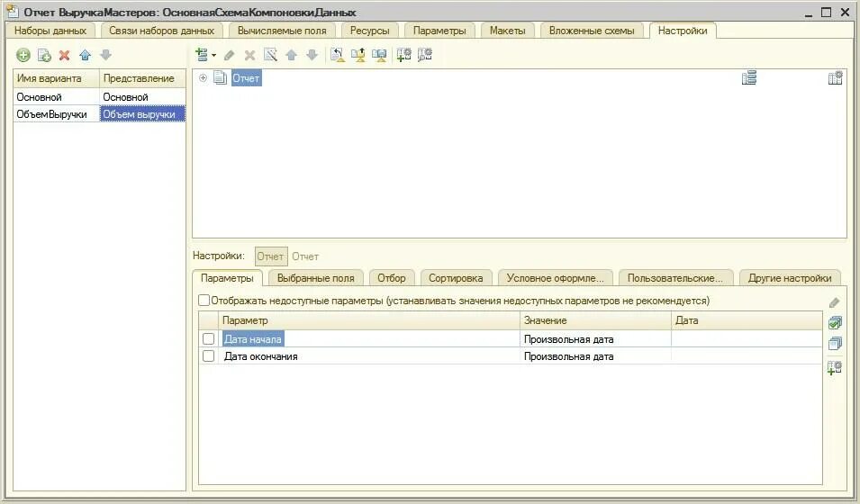Open the Вложенные схемы tab
The width and height of the screenshot is (860, 504).
coord(592,31)
